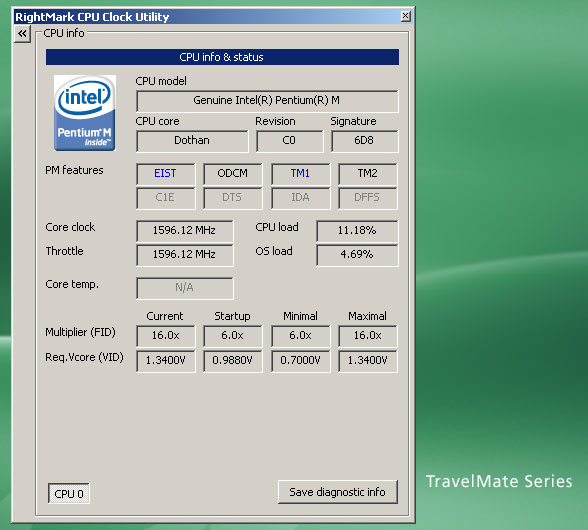Click the Multiplier (FID) label
588x530 pixels.
[x=80, y=332]
